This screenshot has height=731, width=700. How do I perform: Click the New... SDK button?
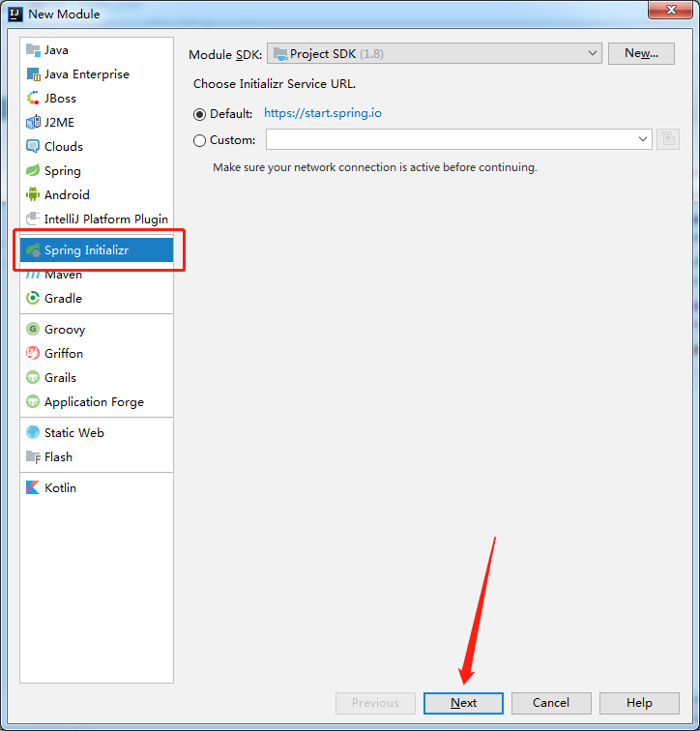click(641, 53)
